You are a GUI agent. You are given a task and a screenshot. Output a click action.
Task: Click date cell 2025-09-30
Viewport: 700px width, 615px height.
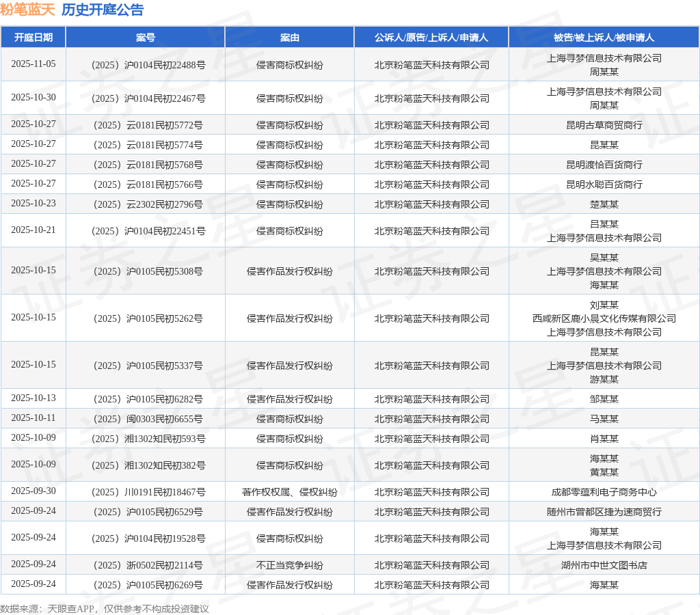click(33, 491)
